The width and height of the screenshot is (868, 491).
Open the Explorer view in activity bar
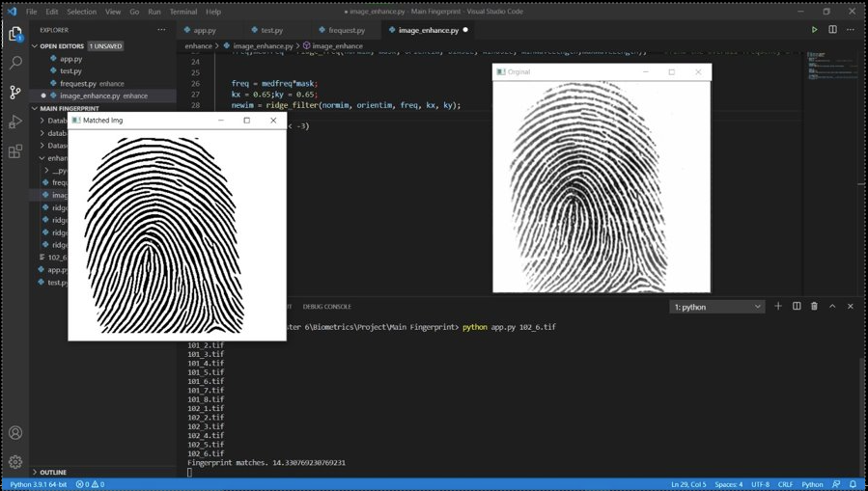click(15, 34)
